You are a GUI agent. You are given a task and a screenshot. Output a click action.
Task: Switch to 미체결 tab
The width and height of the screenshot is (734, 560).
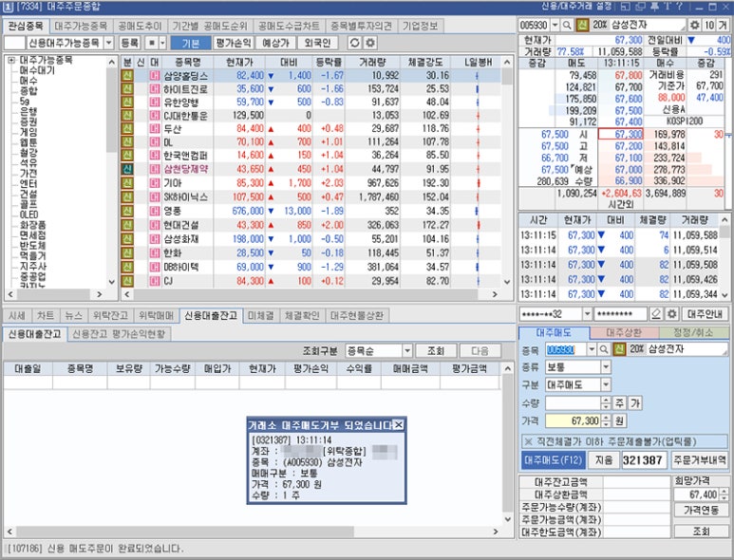click(x=261, y=315)
